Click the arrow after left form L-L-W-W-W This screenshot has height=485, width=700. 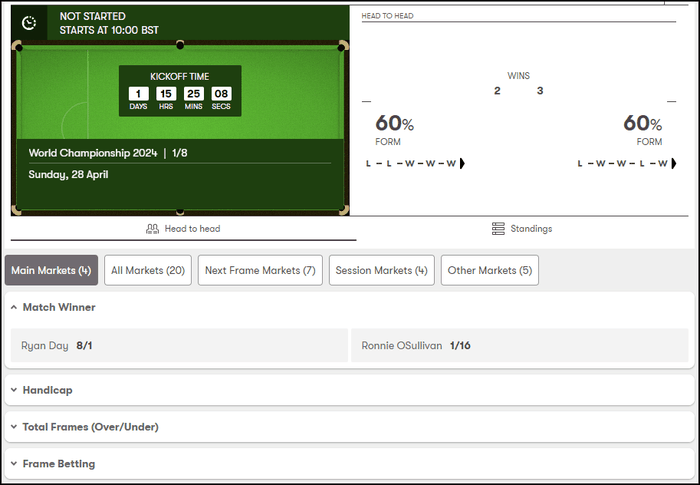462,163
